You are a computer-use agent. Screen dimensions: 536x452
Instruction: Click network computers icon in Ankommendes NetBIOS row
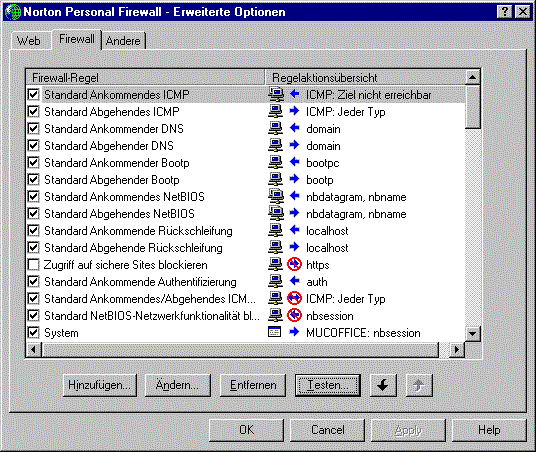pyautogui.click(x=276, y=196)
